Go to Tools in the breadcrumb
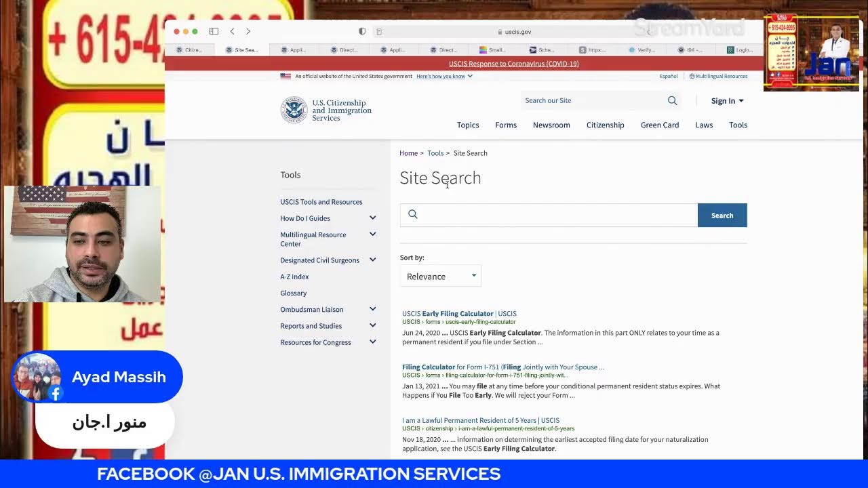This screenshot has width=868, height=488. click(x=435, y=153)
